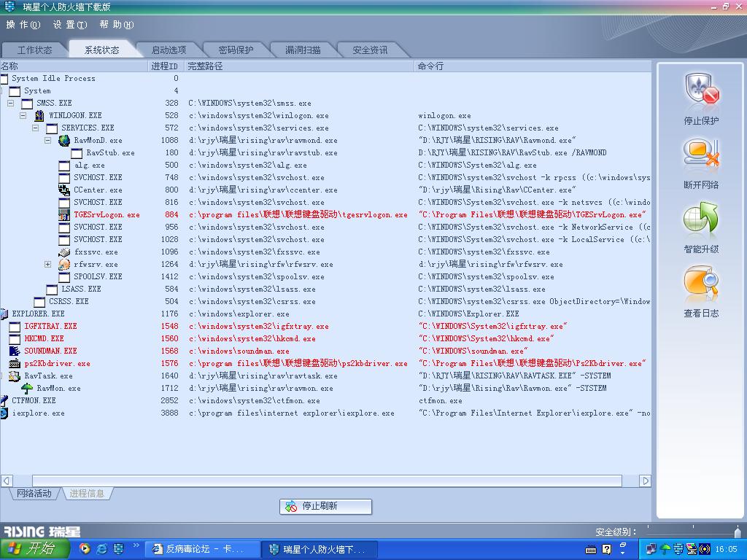Screen dimensions: 747x560
Task: Click the IGFXTRAY.EXE window icon
Action: (x=15, y=326)
